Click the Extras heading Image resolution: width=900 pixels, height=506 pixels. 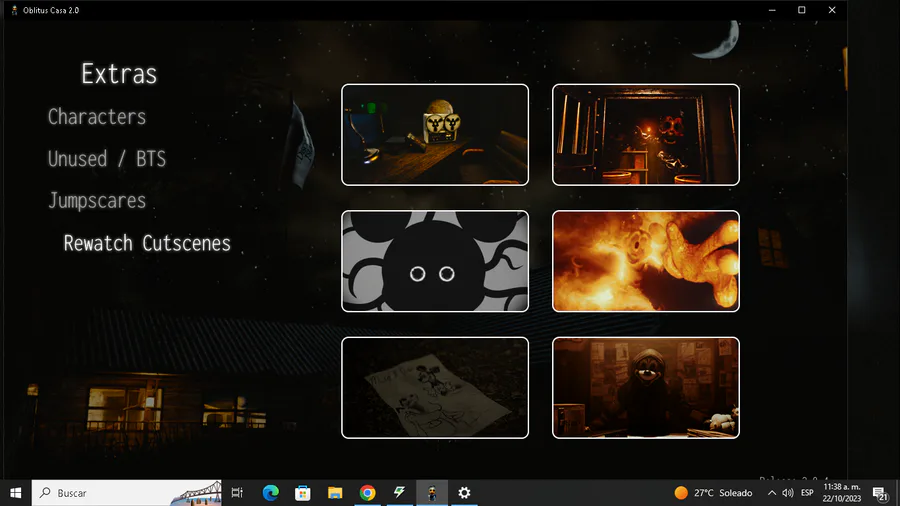119,74
